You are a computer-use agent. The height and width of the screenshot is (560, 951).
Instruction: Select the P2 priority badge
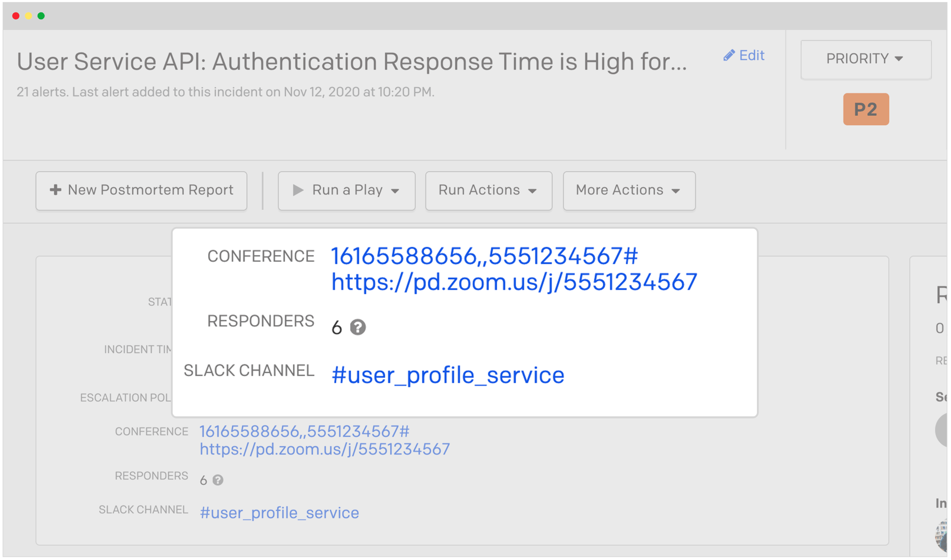(865, 109)
